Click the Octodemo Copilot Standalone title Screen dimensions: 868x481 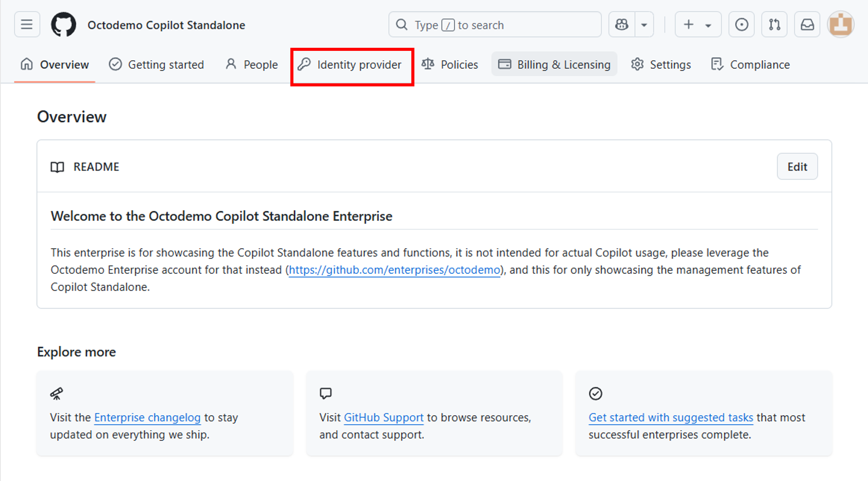[166, 25]
